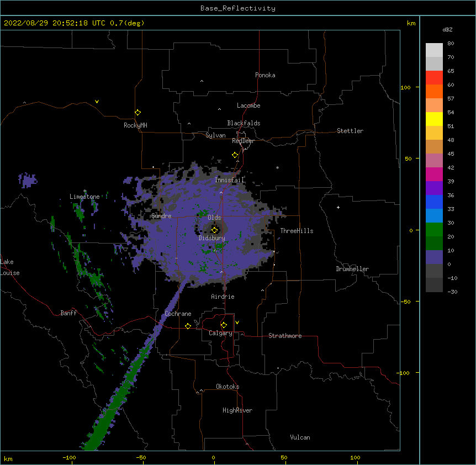Screen dimensions: 476x465
Task: Click the purple echo patch northwest of Limestone
Action: click(28, 180)
